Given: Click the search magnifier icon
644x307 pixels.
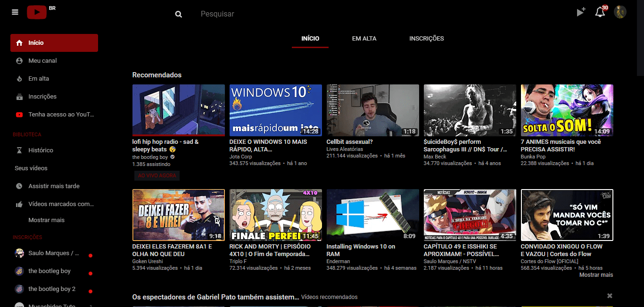Looking at the screenshot, I should tap(179, 14).
